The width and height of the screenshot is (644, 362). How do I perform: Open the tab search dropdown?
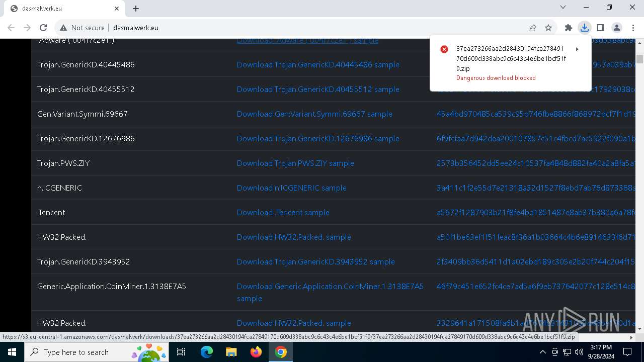point(563,7)
